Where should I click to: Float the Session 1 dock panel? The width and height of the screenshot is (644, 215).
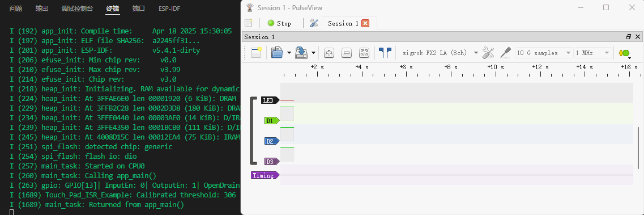[x=628, y=36]
